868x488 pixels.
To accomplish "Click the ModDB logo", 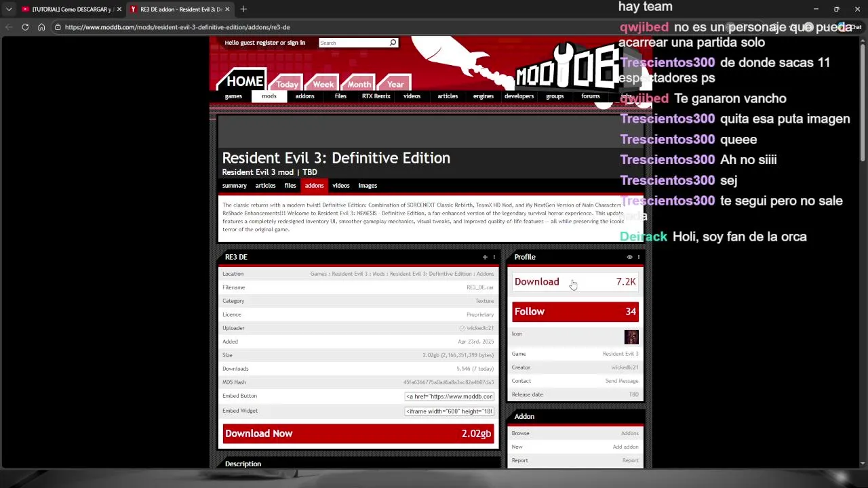I will 567,68.
